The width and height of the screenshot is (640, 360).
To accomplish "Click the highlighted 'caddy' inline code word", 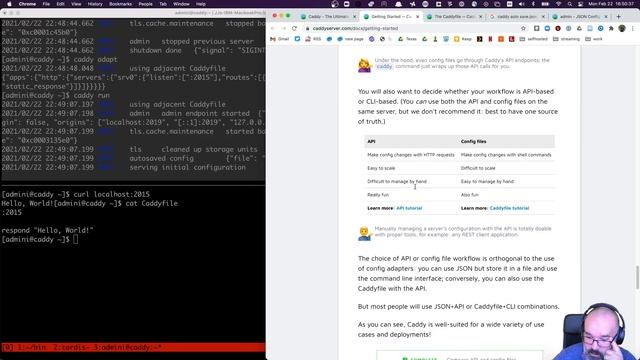I will (x=384, y=66).
